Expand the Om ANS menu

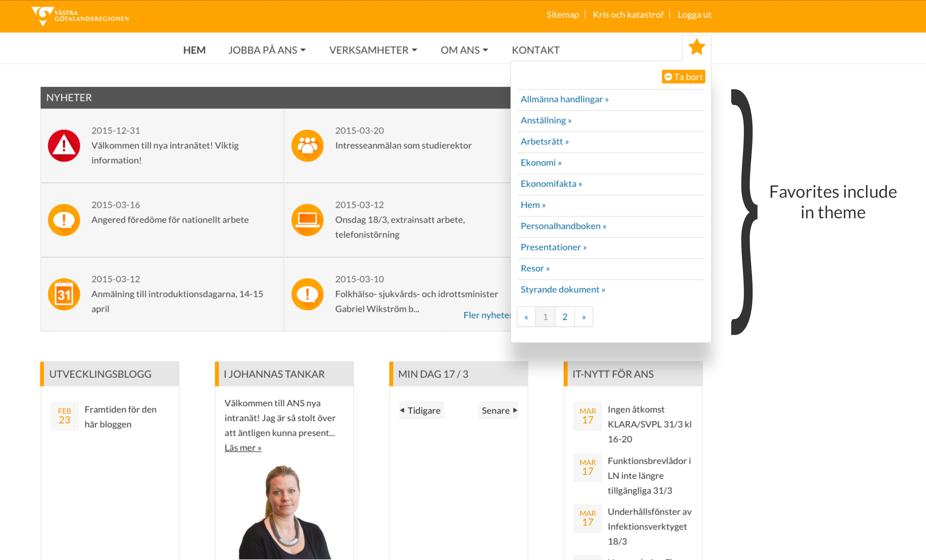tap(464, 50)
